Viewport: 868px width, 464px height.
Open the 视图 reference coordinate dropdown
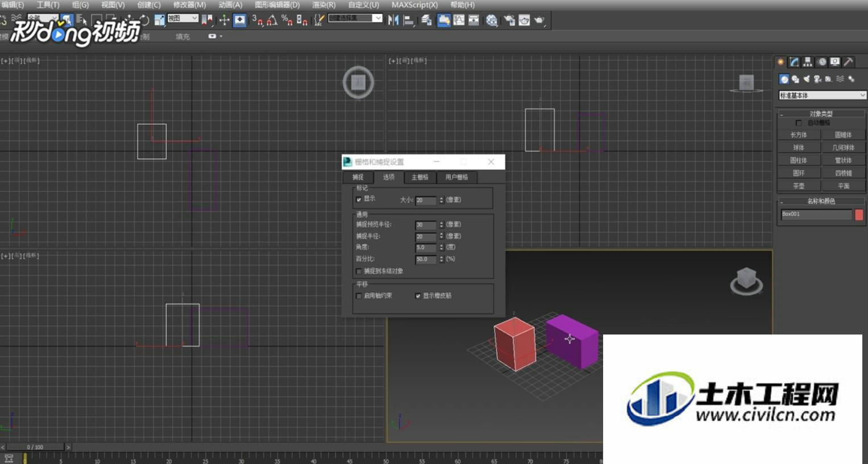tap(182, 18)
